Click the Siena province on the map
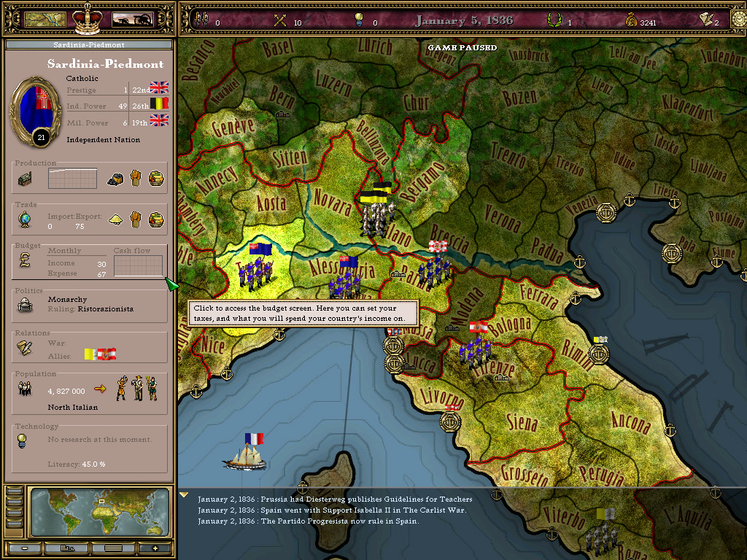The image size is (747, 560). [522, 421]
